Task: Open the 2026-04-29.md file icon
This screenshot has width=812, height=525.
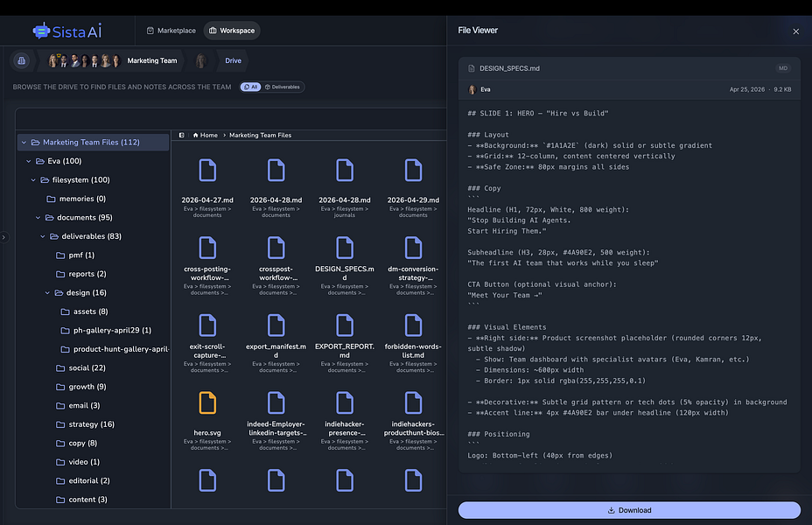Action: pos(413,171)
